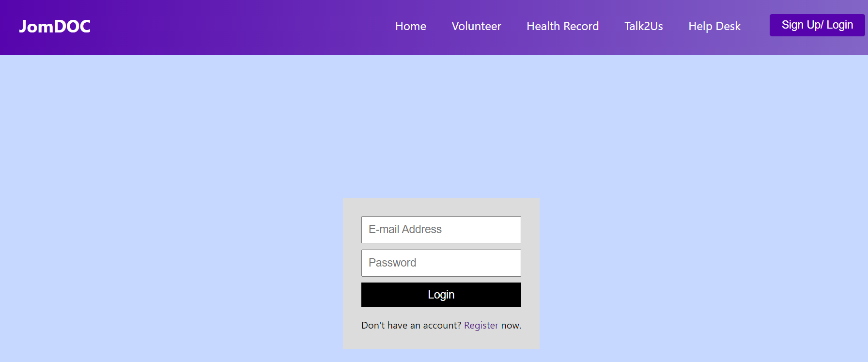Click the purple Sign Up button in the header

[x=817, y=25]
